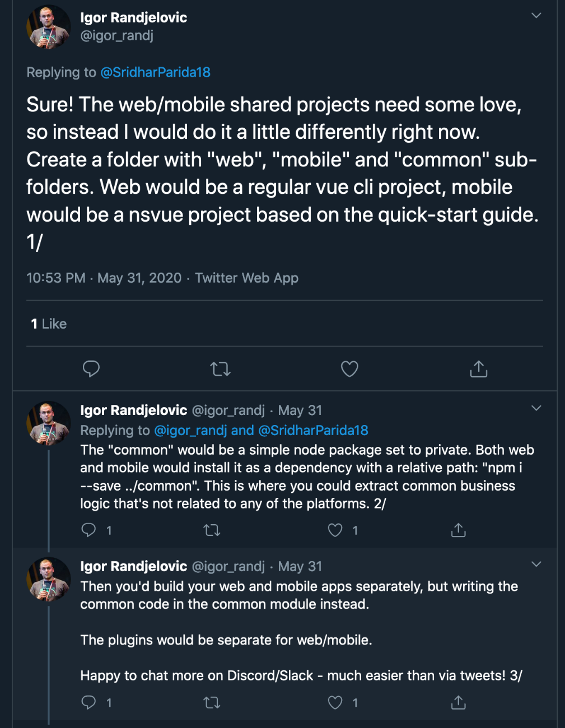Share the main tweet
565x728 pixels.
click(x=478, y=368)
